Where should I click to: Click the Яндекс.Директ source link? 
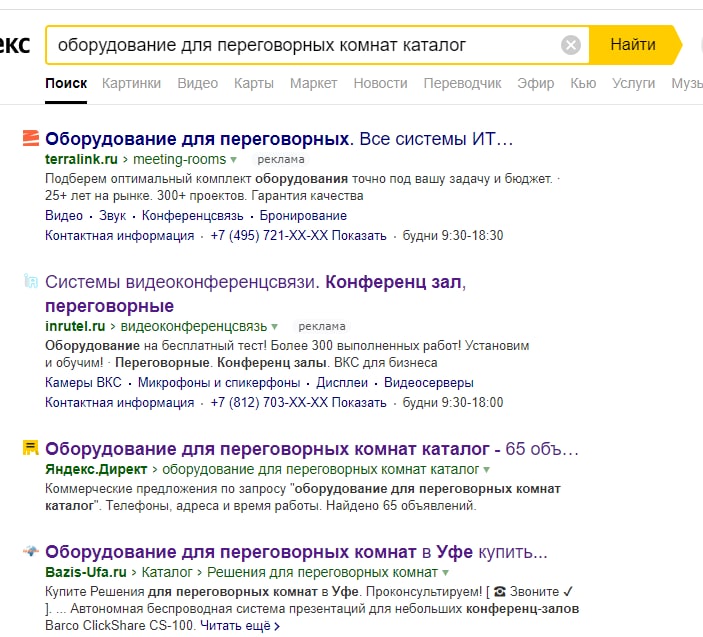pyautogui.click(x=96, y=469)
